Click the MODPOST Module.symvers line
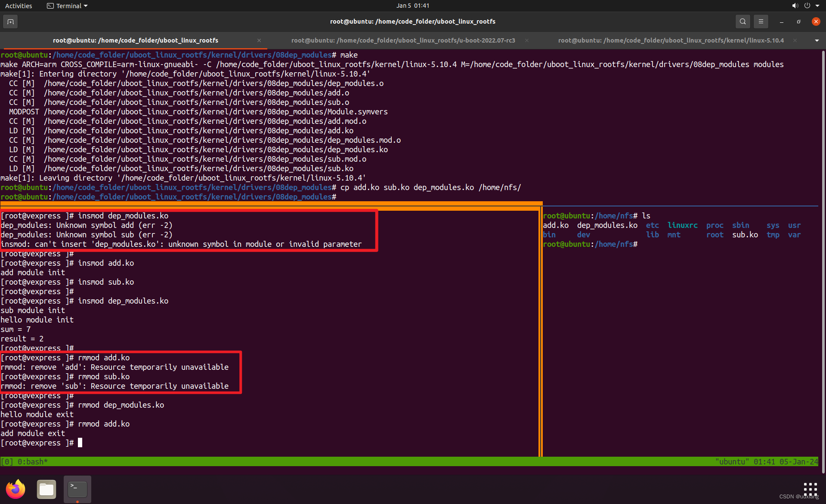Viewport: 826px width, 504px height. [198, 112]
